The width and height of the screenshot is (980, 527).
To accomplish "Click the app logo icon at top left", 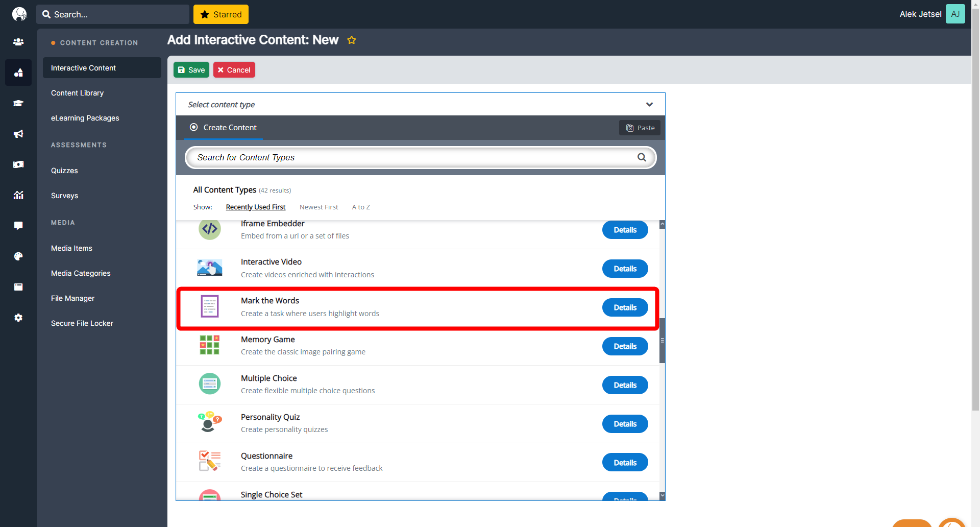I will coord(19,14).
